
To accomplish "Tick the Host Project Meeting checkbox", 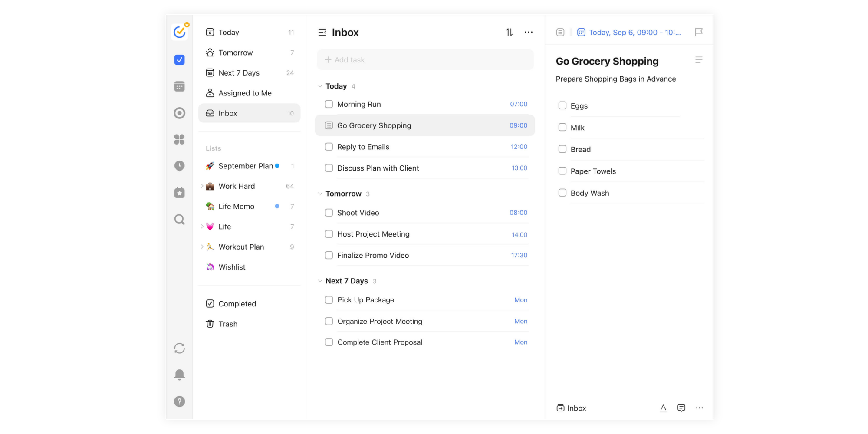I will coord(329,234).
